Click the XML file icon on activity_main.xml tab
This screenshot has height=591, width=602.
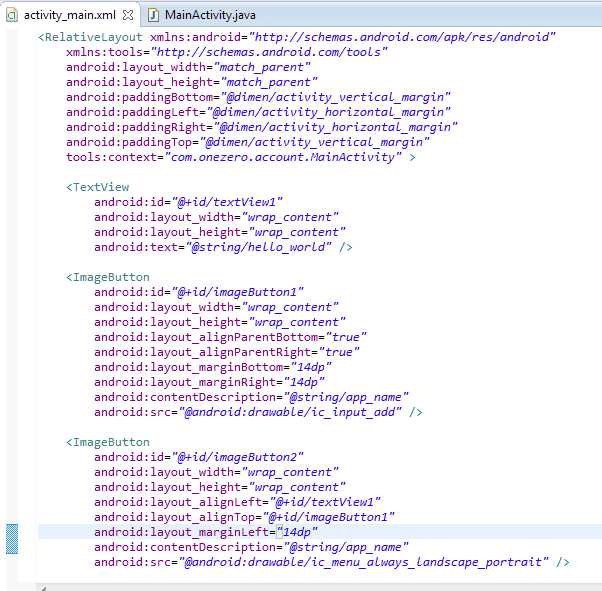click(12, 15)
